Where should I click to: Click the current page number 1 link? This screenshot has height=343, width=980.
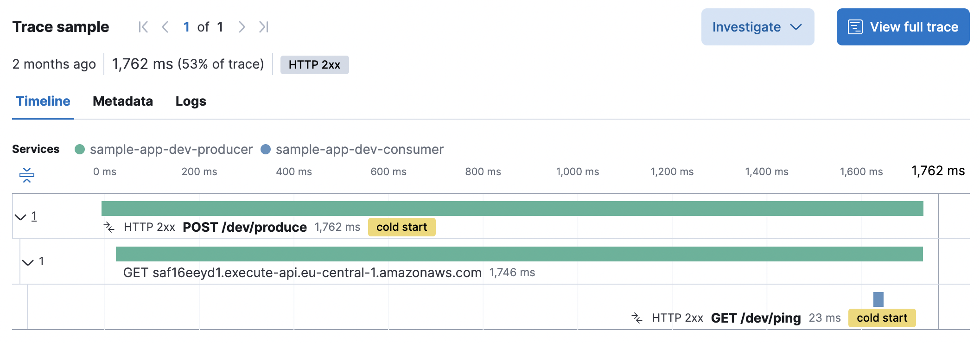point(187,26)
